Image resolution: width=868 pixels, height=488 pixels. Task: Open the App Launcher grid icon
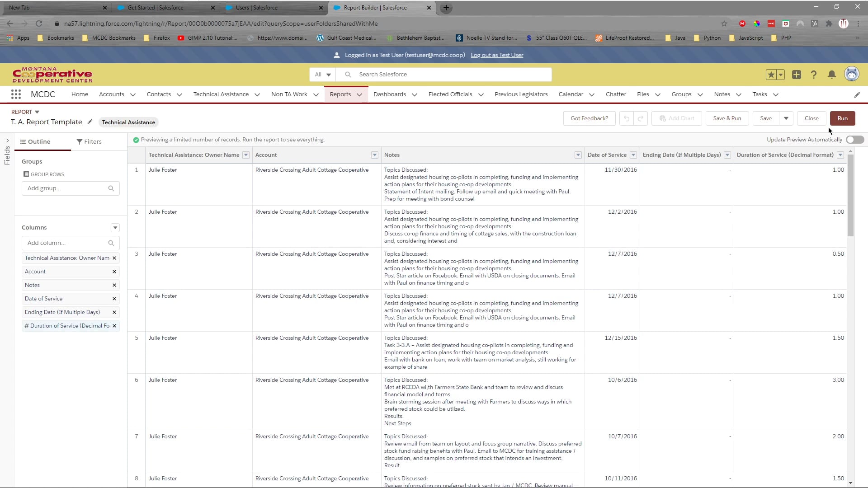coord(16,94)
